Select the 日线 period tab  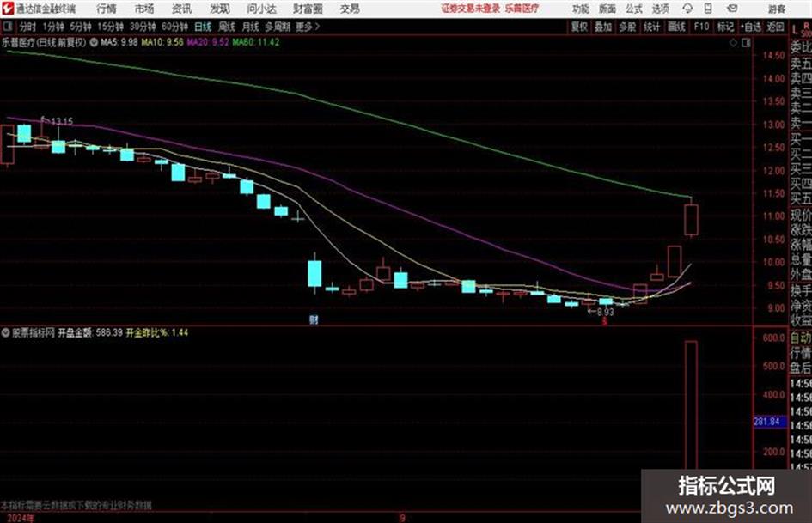pyautogui.click(x=203, y=27)
